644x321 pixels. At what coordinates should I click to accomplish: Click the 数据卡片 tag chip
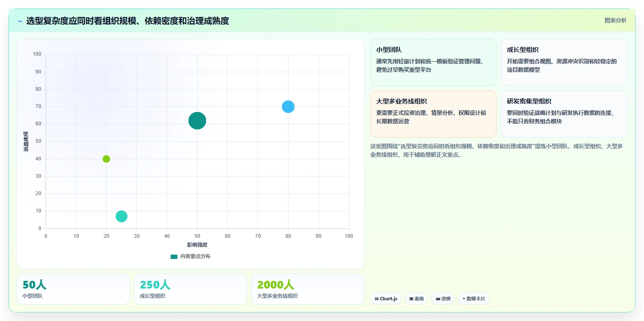474,299
